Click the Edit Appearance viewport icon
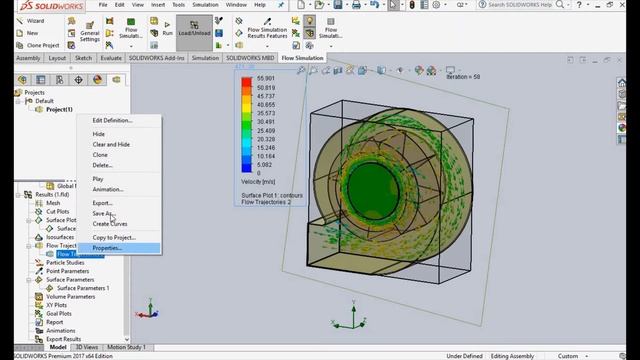The width and height of the screenshot is (640, 360). click(419, 71)
